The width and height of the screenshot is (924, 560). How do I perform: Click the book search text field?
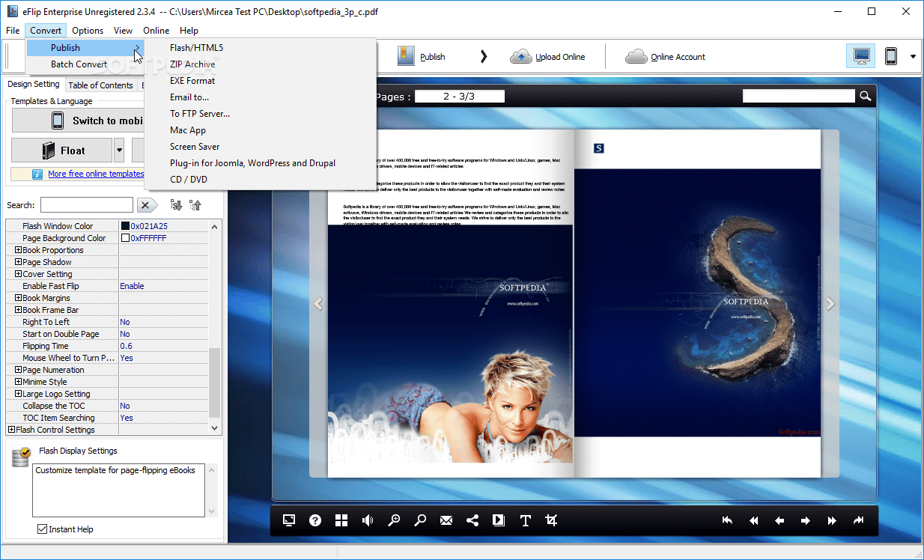(x=799, y=96)
